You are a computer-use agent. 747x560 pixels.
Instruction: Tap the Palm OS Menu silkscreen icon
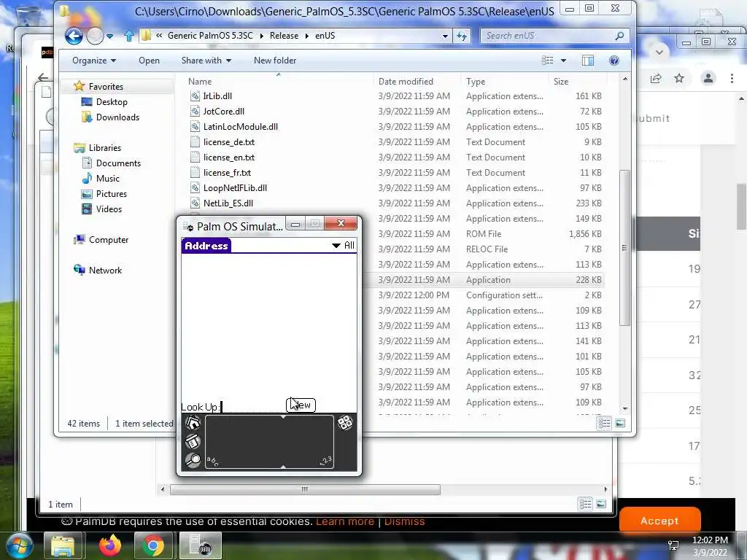pos(193,441)
